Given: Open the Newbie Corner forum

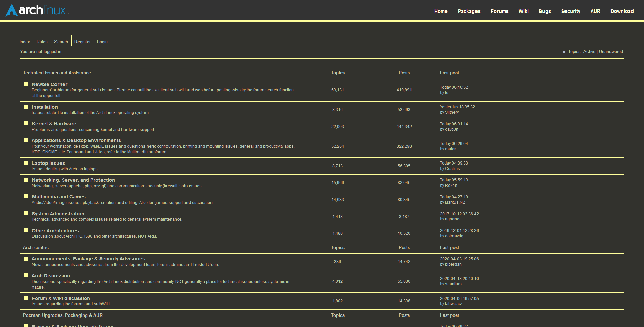Looking at the screenshot, I should 49,84.
